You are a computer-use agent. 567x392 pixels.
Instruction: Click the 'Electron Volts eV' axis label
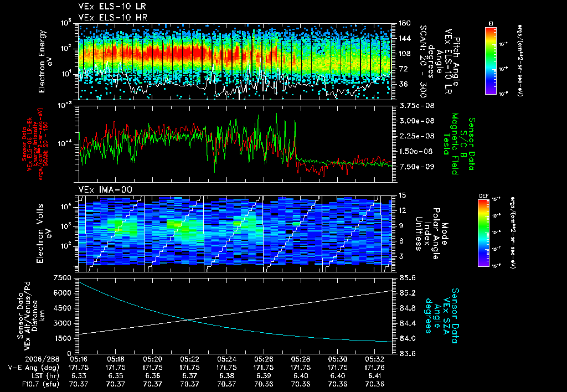[x=43, y=234]
